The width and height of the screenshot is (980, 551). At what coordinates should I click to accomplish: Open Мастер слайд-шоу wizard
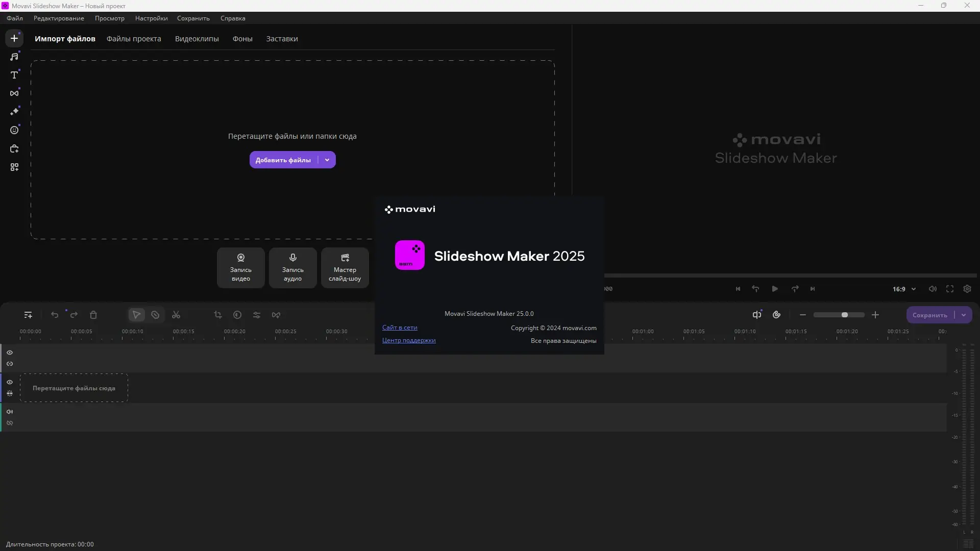[x=345, y=268]
